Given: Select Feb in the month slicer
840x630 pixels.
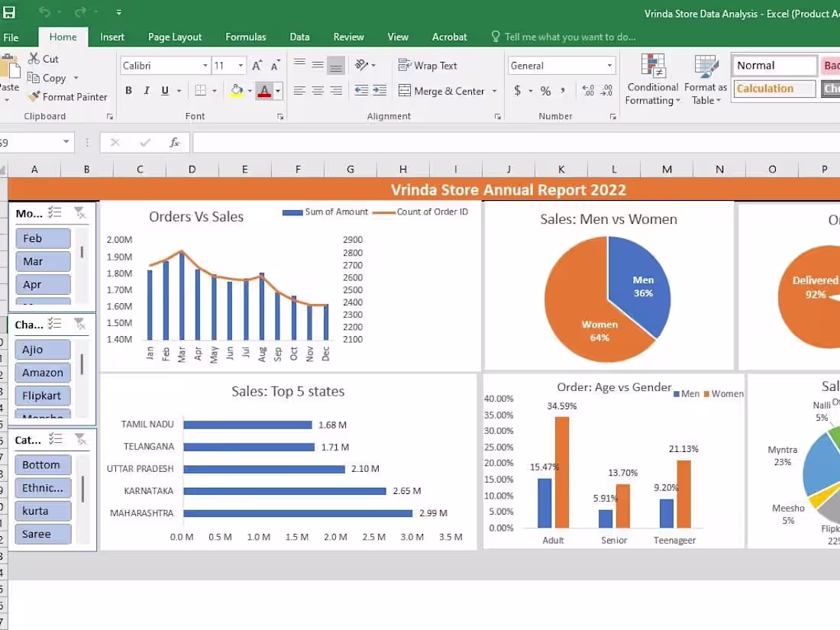Looking at the screenshot, I should 42,237.
